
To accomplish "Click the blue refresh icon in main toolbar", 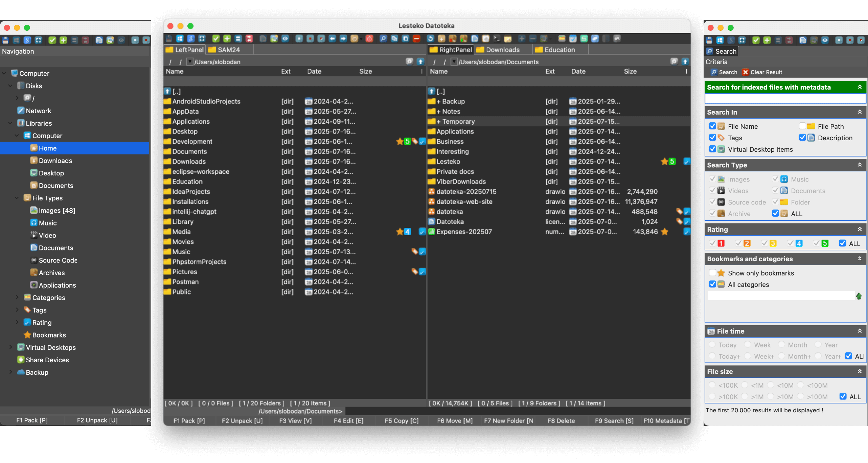I will pos(430,39).
